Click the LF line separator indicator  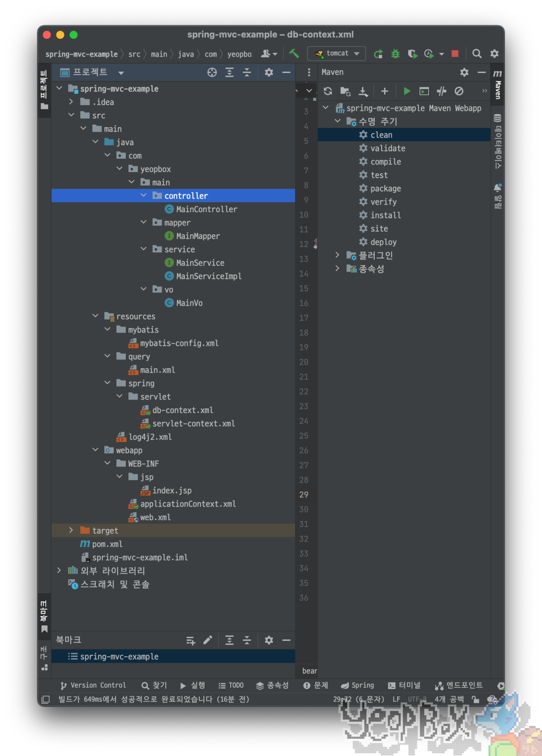(396, 699)
